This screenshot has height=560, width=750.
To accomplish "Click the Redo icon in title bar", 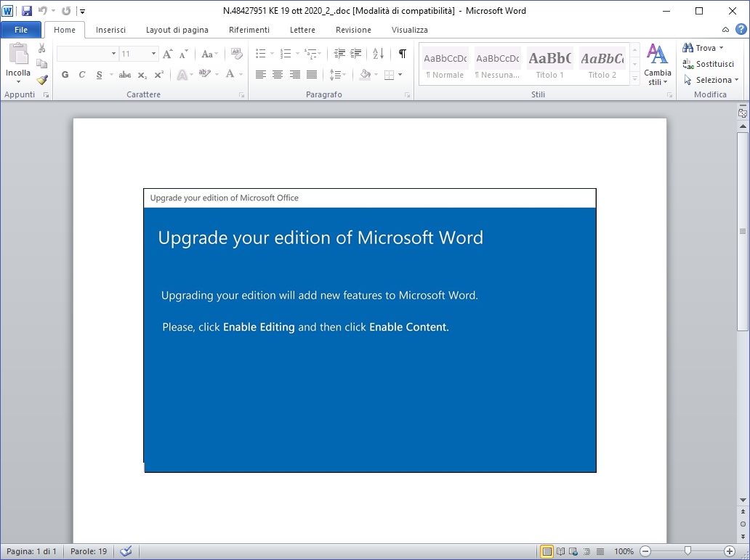I will (66, 10).
